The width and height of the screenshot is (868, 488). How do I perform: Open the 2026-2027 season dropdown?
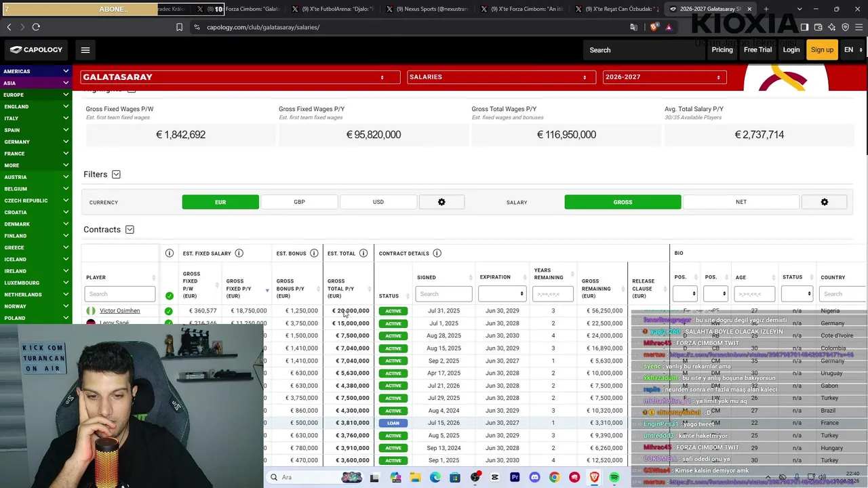click(x=665, y=77)
